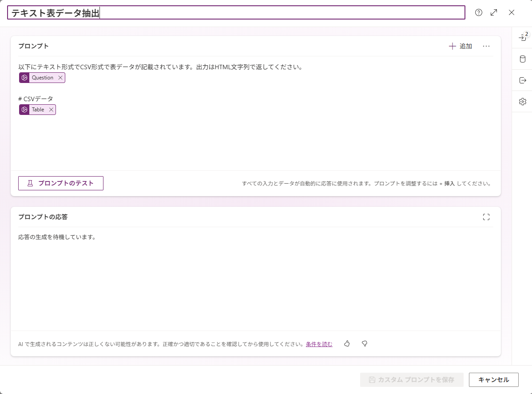Click the Table chip's variable icon
The height and width of the screenshot is (394, 532).
click(x=24, y=110)
